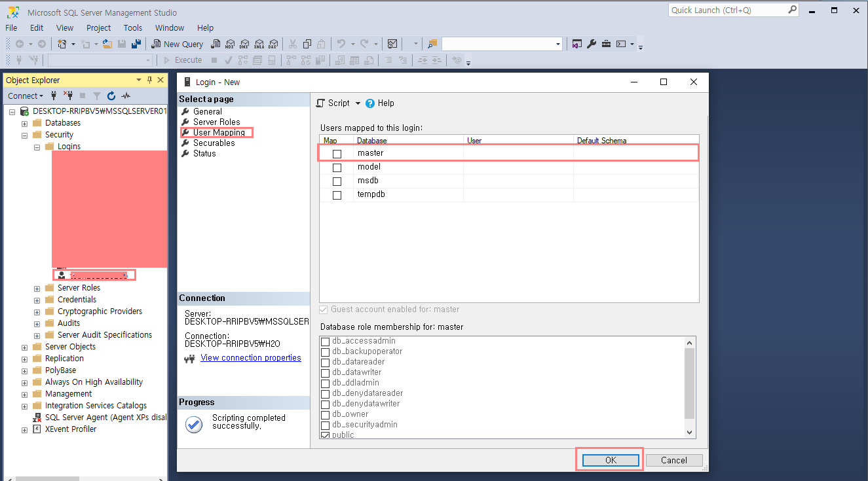
Task: Click the Cancel button in Login dialog
Action: [x=674, y=460]
